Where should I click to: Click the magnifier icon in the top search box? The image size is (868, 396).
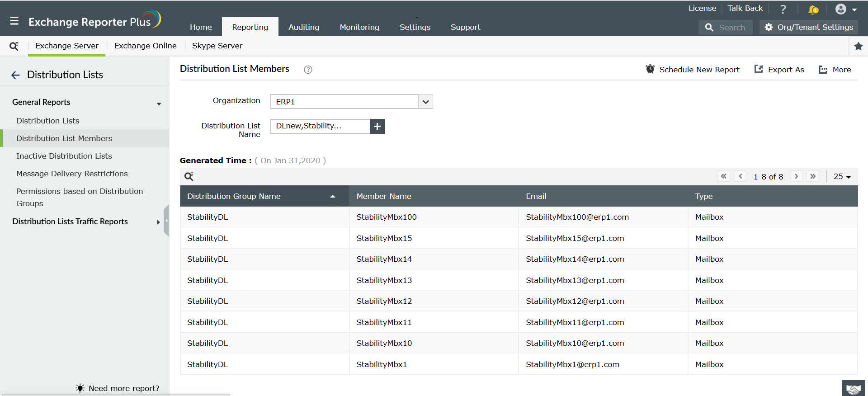709,28
